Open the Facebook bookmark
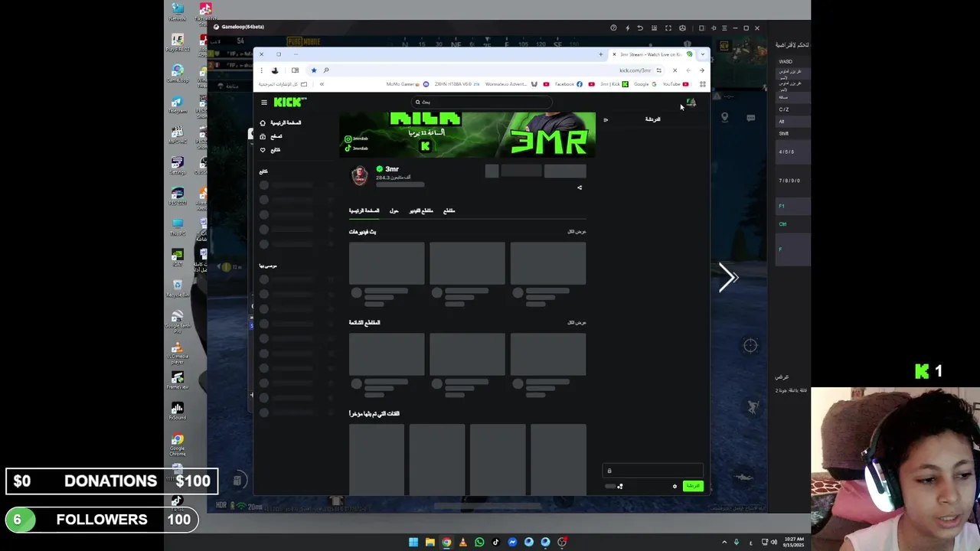The width and height of the screenshot is (980, 551). tap(568, 84)
